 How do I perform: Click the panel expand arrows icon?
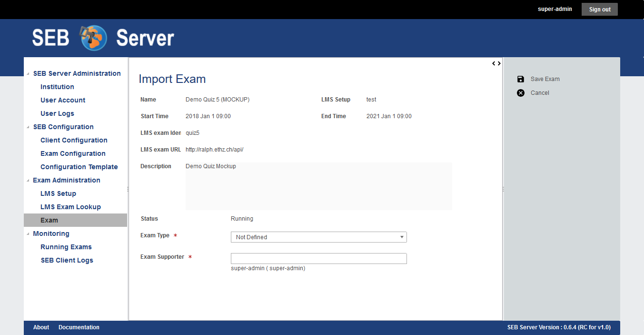tap(496, 63)
